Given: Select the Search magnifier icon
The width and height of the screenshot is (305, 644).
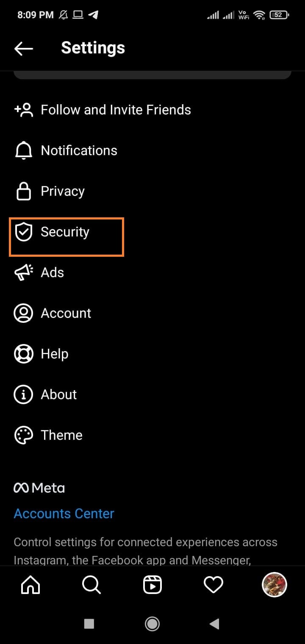Looking at the screenshot, I should (91, 585).
